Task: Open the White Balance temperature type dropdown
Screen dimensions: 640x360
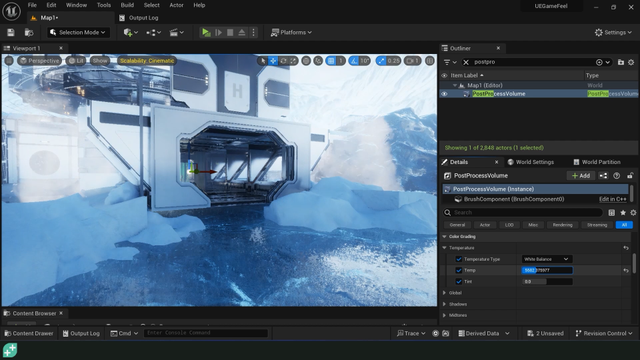Action: [x=547, y=259]
